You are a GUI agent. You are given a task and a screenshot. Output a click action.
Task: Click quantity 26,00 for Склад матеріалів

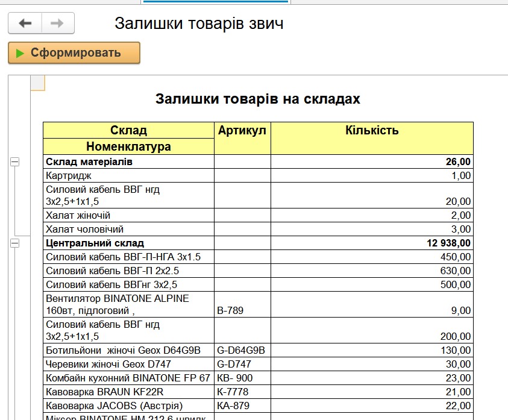(x=458, y=161)
